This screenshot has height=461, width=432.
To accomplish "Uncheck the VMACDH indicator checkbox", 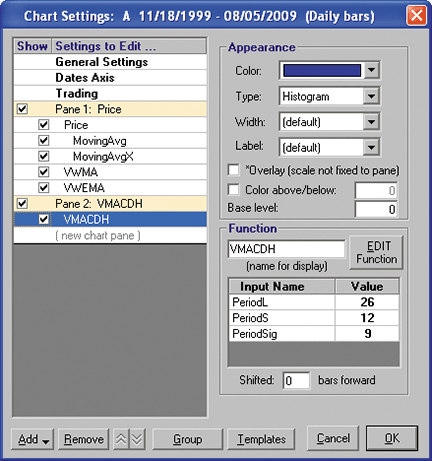I will coord(43,219).
